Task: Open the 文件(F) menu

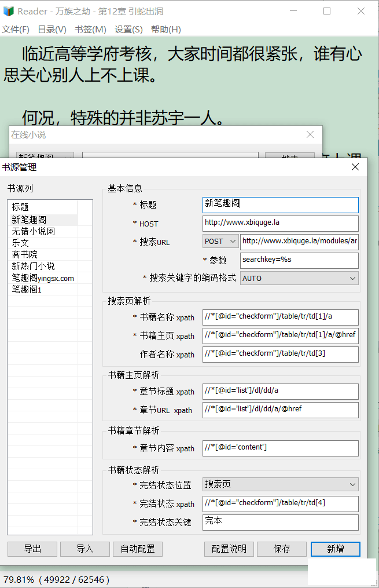Action: (16, 29)
